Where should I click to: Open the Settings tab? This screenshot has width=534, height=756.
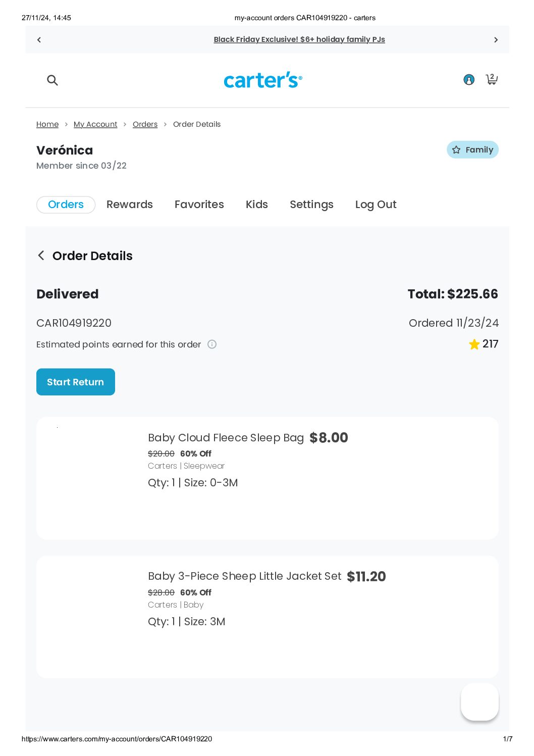(311, 205)
